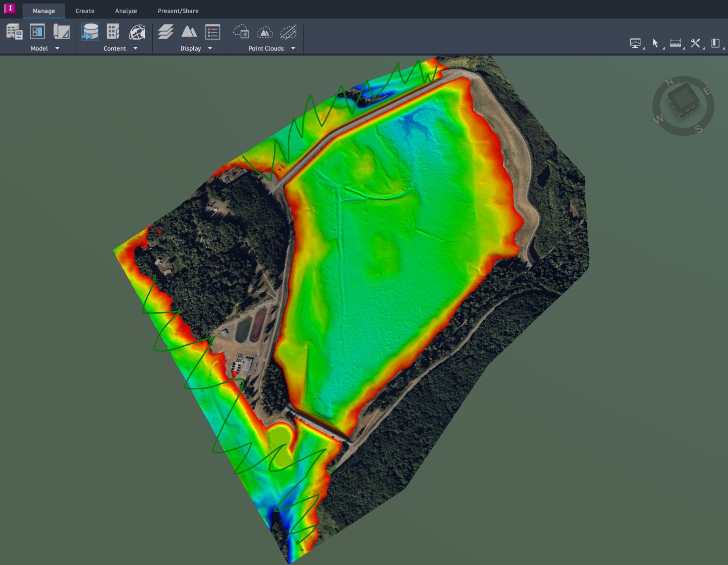Select the terrain mountains icon in Display group

[189, 31]
